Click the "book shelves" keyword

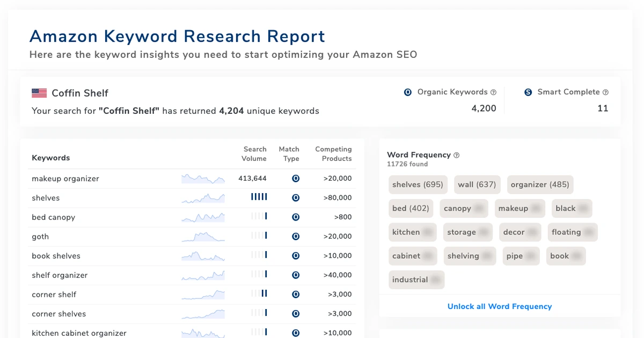56,256
